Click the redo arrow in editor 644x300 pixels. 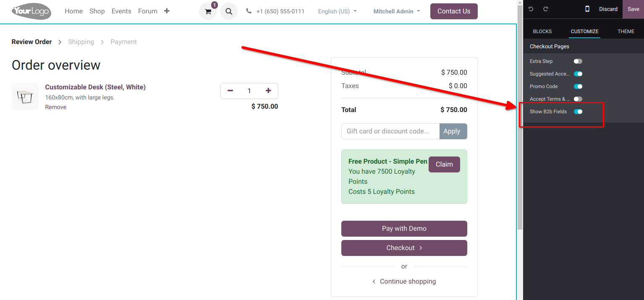pyautogui.click(x=545, y=9)
